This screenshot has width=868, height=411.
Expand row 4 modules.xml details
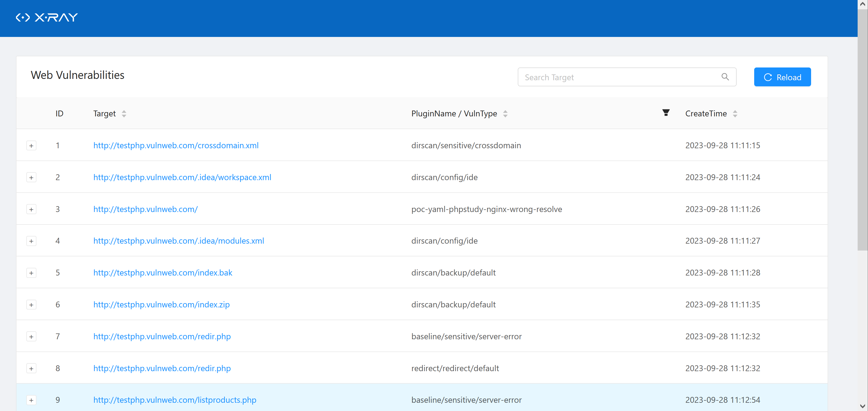(31, 241)
